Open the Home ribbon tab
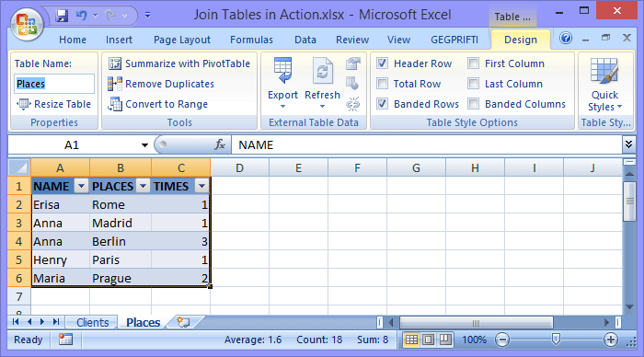644x357 pixels. 73,40
